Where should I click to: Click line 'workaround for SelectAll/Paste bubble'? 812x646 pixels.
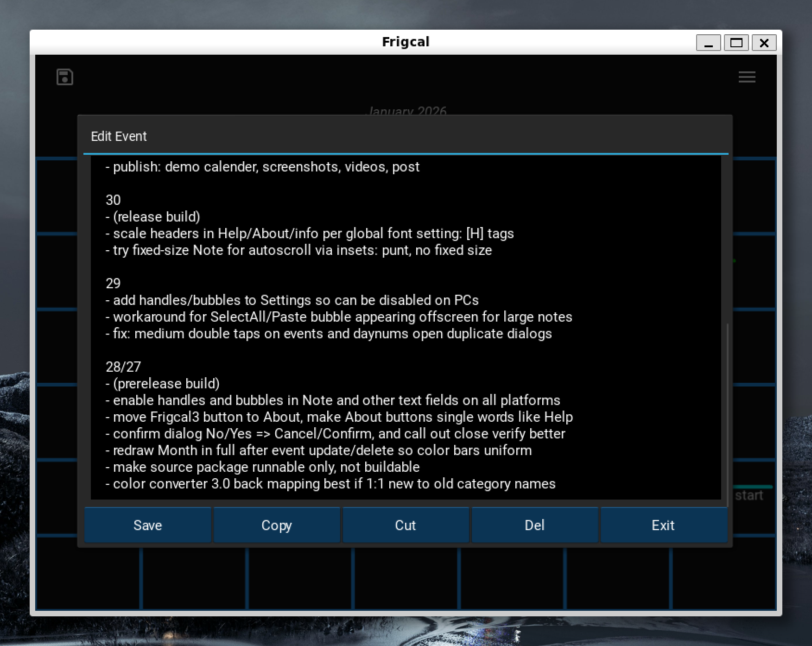pos(339,317)
